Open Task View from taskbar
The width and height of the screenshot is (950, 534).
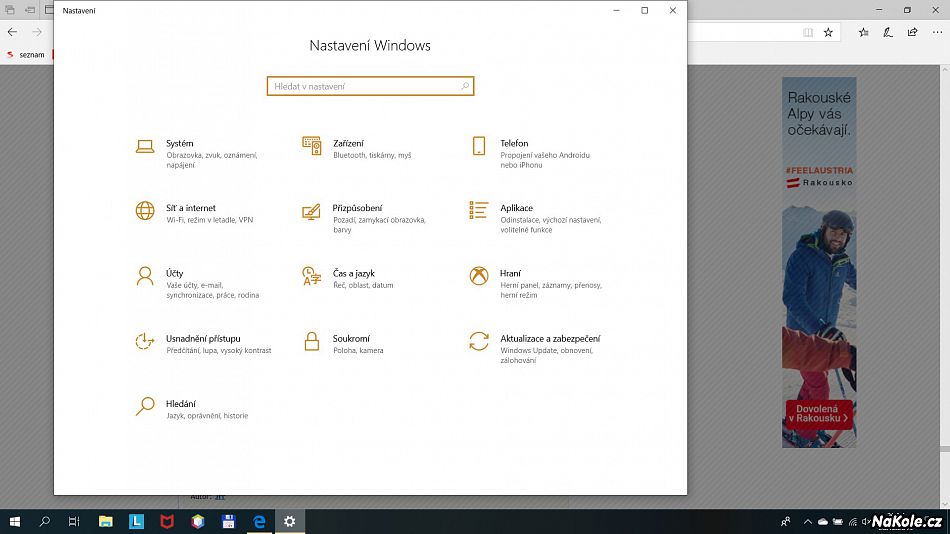(74, 521)
